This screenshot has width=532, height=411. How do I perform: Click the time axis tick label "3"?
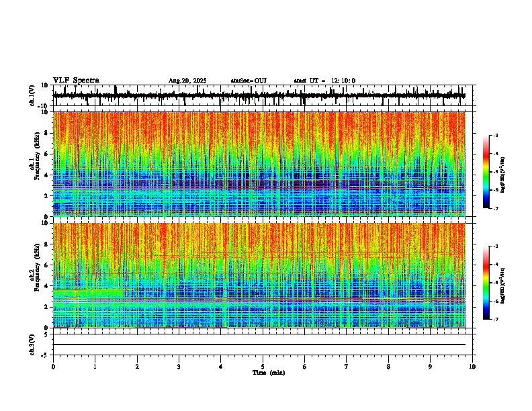tap(179, 367)
